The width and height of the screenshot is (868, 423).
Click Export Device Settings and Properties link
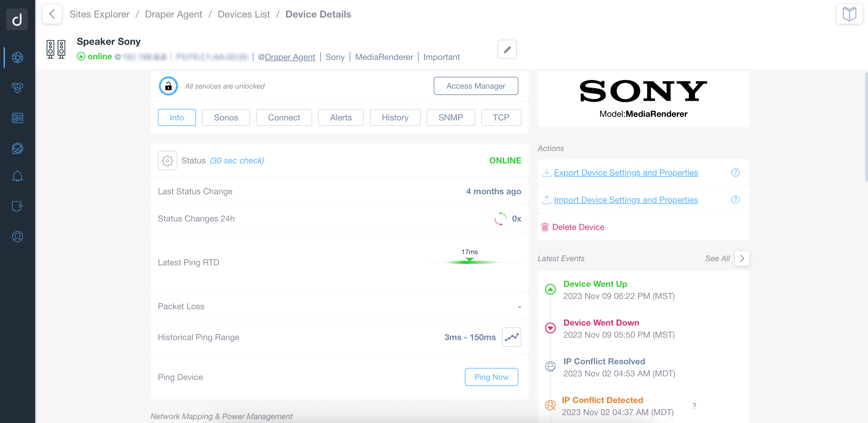tap(625, 172)
